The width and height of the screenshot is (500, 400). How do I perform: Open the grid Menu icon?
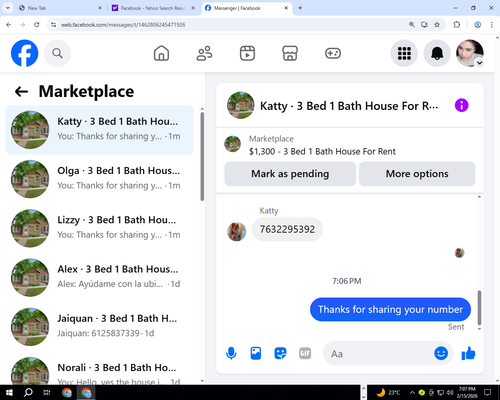[404, 53]
